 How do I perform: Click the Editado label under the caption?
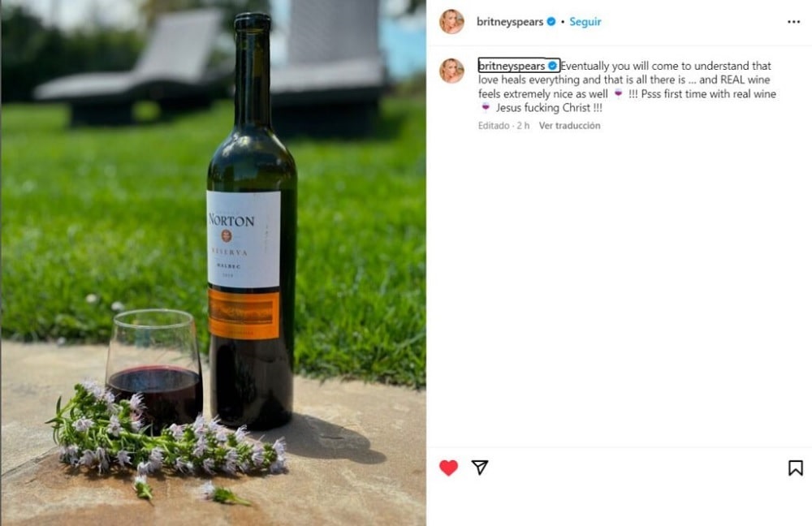pyautogui.click(x=494, y=126)
